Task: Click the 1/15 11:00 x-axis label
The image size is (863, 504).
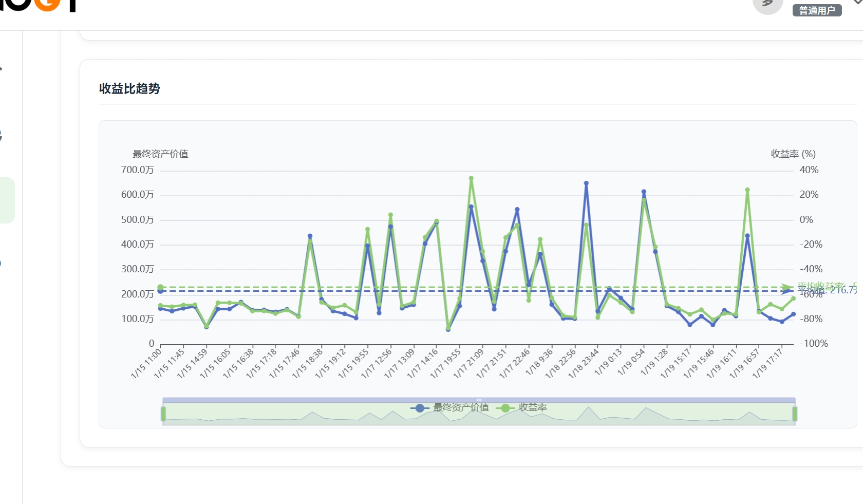Action: [147, 364]
